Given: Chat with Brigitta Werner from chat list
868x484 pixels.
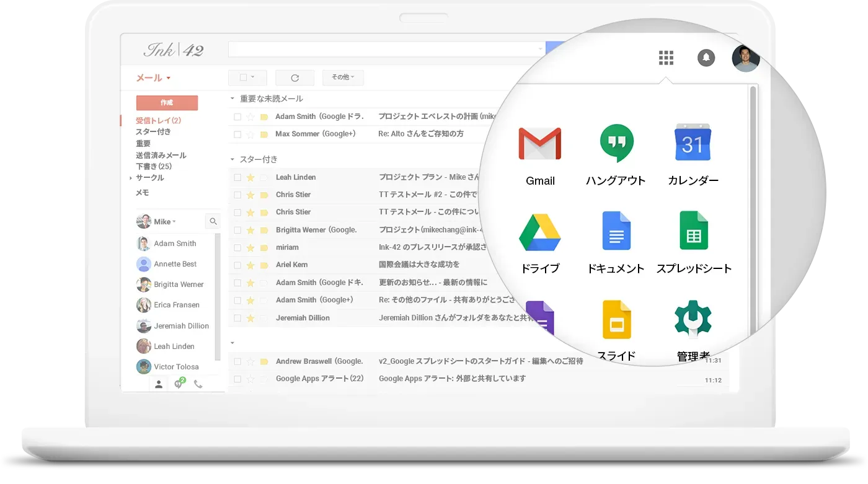Looking at the screenshot, I should tap(179, 284).
